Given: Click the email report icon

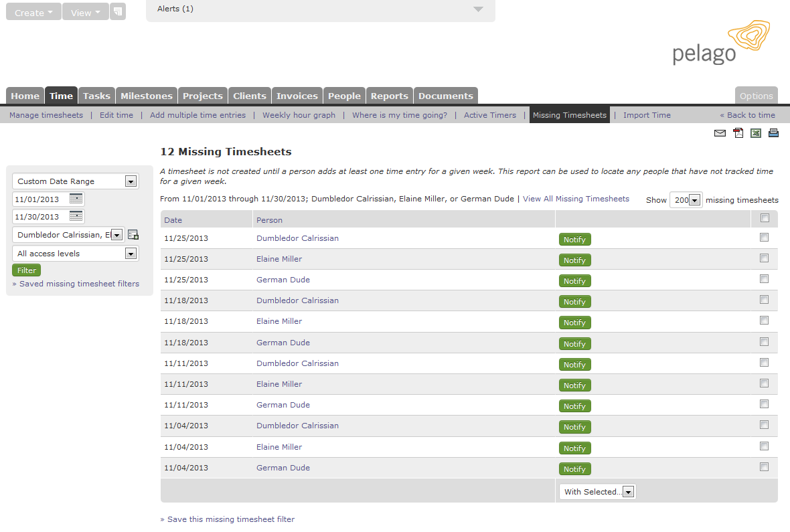Looking at the screenshot, I should tap(720, 133).
